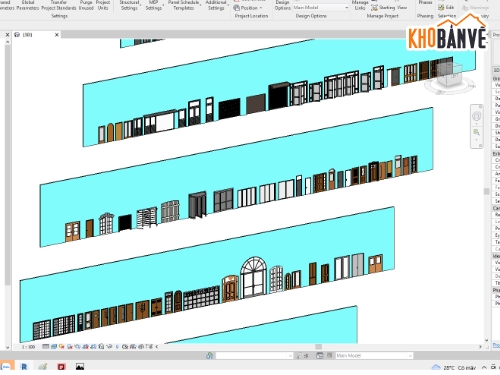Viewport: 500px width, 375px height.
Task: Click Transfer Project Standards
Action: 59,5
